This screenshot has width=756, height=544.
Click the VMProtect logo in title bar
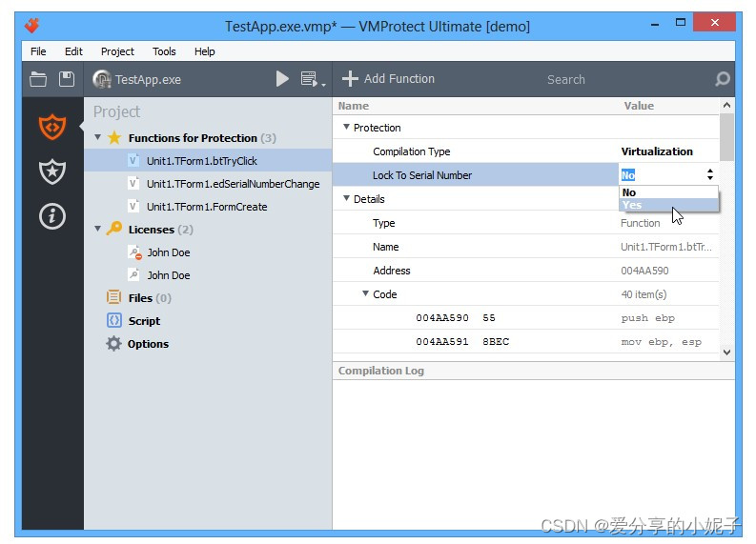(x=32, y=25)
